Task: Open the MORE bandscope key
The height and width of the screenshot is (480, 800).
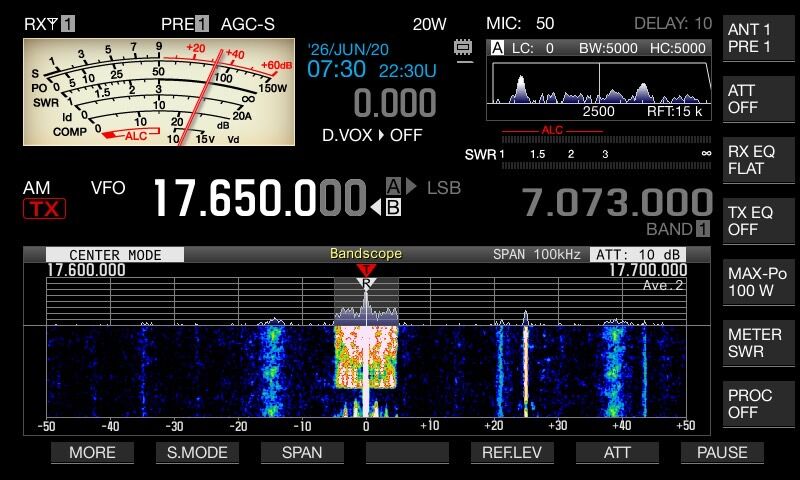Action: point(92,452)
